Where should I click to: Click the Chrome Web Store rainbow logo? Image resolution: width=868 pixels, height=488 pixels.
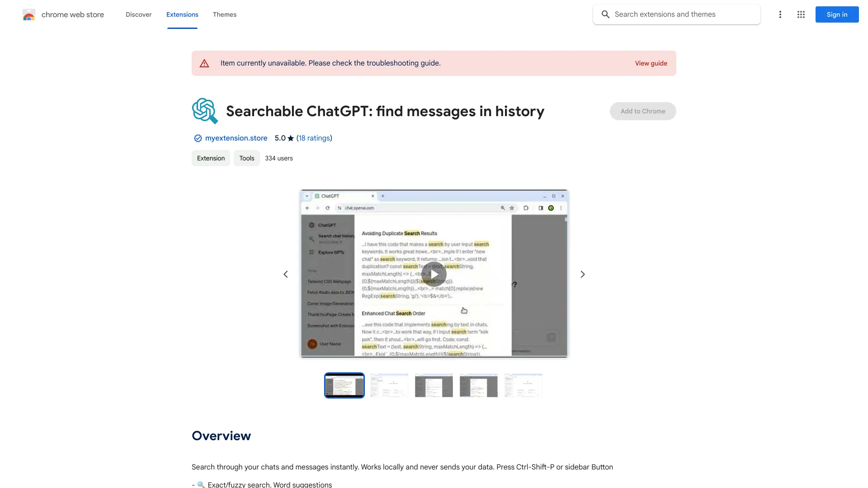click(x=28, y=14)
